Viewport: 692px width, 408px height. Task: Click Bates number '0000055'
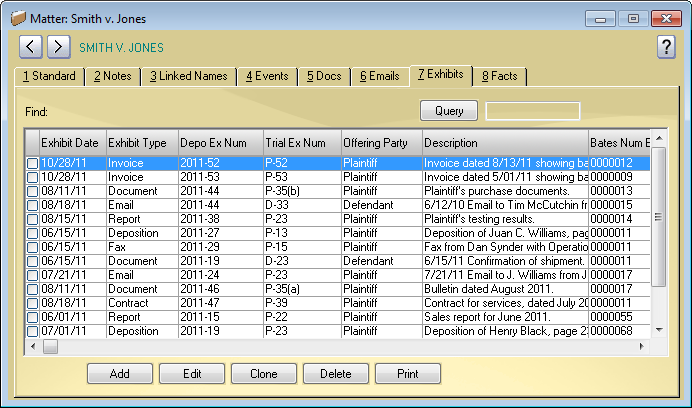[620, 317]
